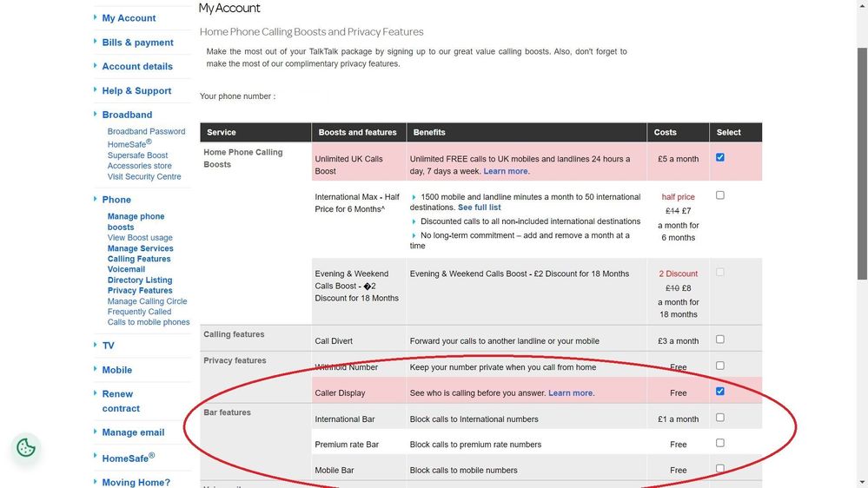Image resolution: width=868 pixels, height=488 pixels.
Task: Open Calls to mobile phones link
Action: coord(149,322)
